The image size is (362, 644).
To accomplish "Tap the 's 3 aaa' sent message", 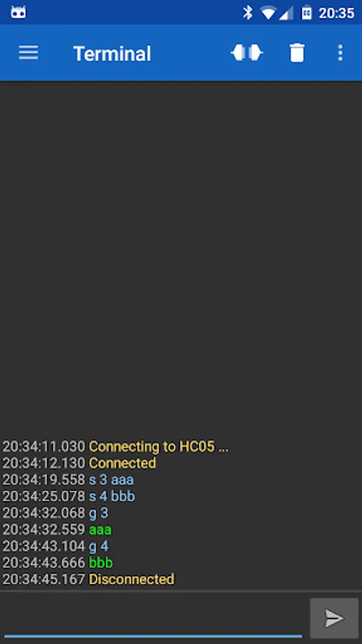I will tap(111, 480).
